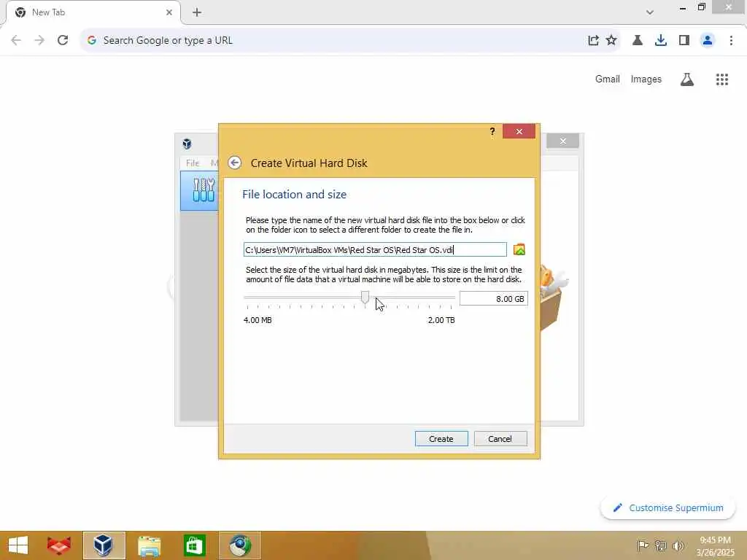Click the browser back arrow
Screen dimensions: 747x560
point(16,40)
